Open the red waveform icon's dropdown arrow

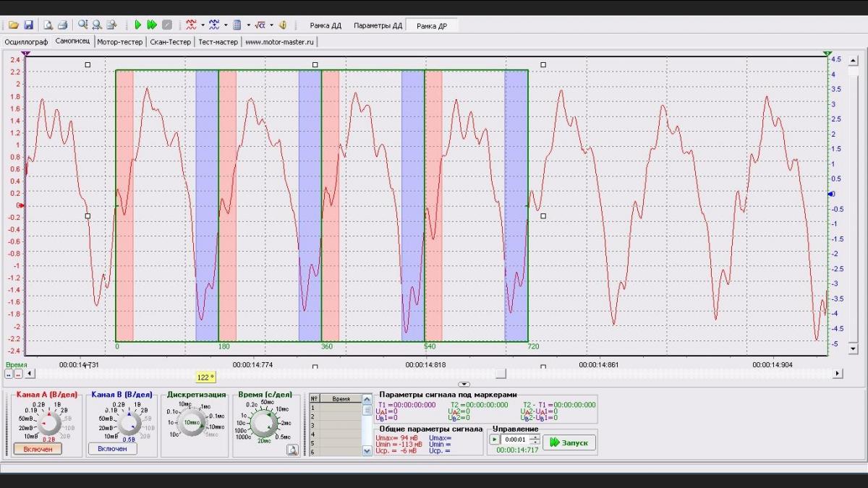click(203, 25)
